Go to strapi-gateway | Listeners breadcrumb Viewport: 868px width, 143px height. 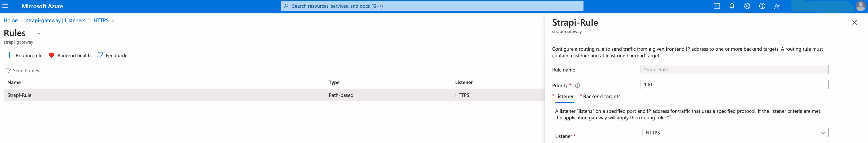[x=56, y=20]
